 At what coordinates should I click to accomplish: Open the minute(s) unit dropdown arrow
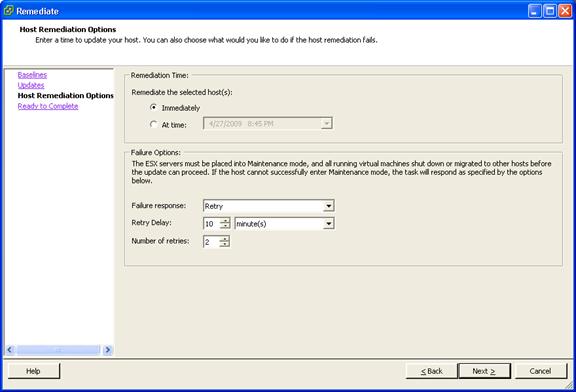point(328,223)
